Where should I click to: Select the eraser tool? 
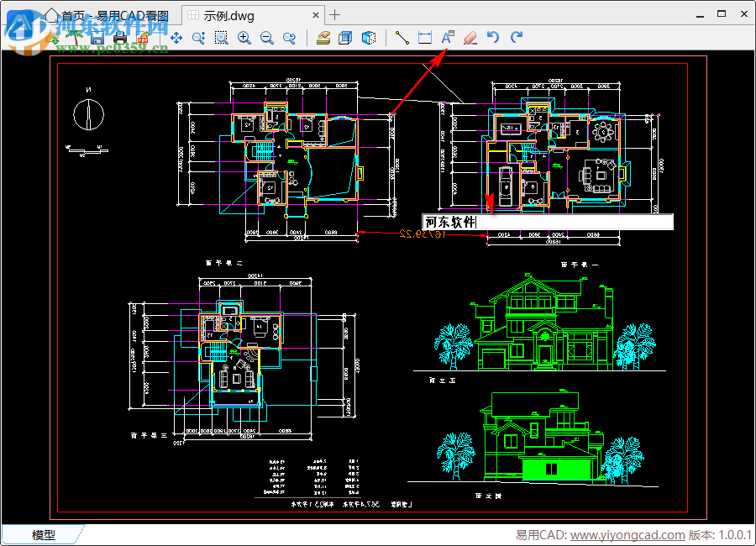coord(470,38)
